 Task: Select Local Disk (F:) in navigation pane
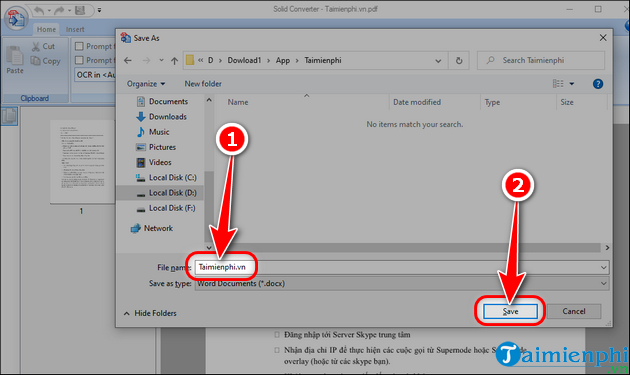(166, 208)
